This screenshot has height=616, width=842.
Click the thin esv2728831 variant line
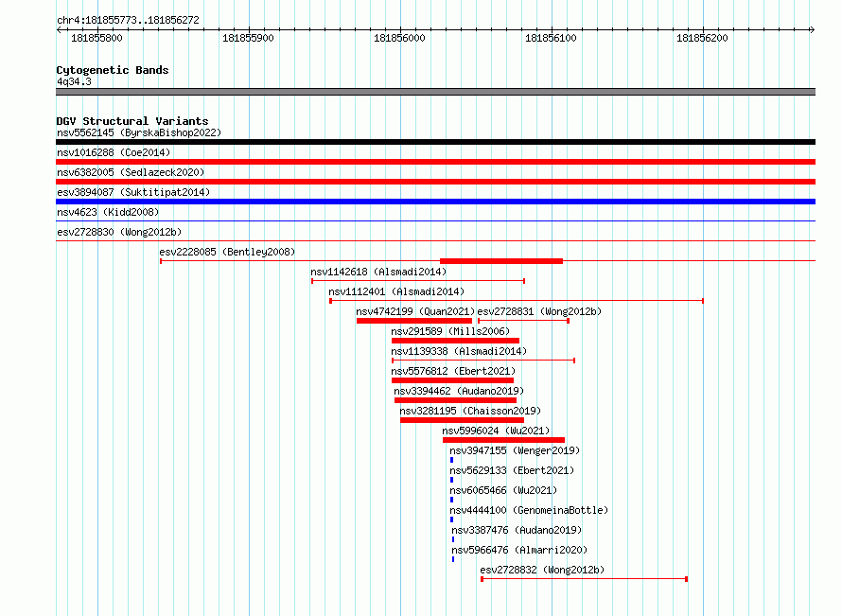(523, 321)
